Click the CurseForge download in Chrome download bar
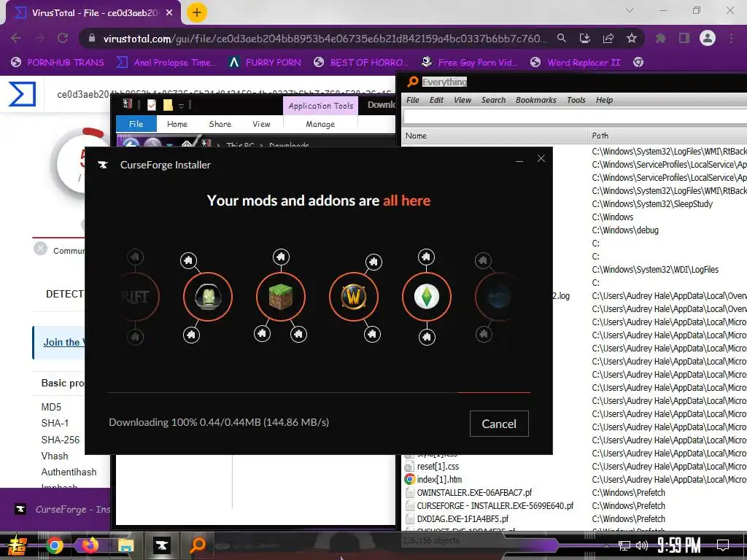Image resolution: width=747 pixels, height=560 pixels. [62, 510]
